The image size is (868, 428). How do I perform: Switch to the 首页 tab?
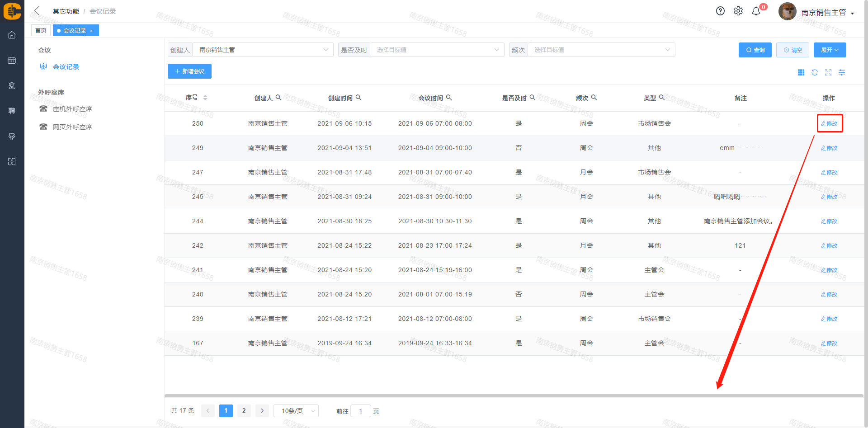[41, 30]
